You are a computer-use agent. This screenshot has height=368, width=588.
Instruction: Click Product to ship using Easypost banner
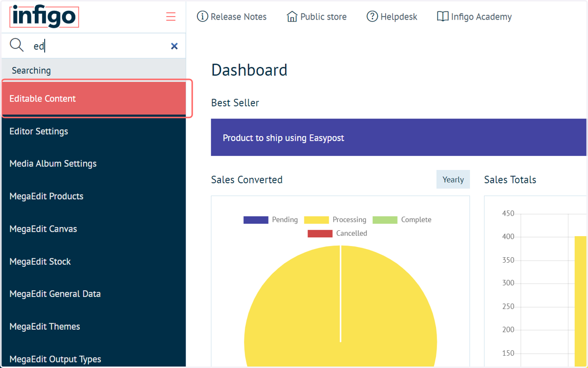[x=398, y=138]
